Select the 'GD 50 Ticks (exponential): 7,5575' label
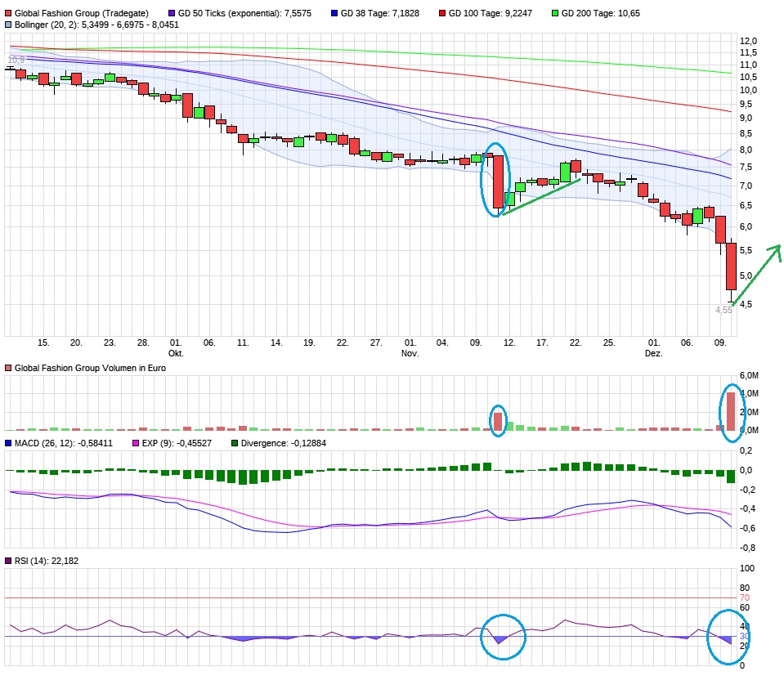 (x=244, y=14)
